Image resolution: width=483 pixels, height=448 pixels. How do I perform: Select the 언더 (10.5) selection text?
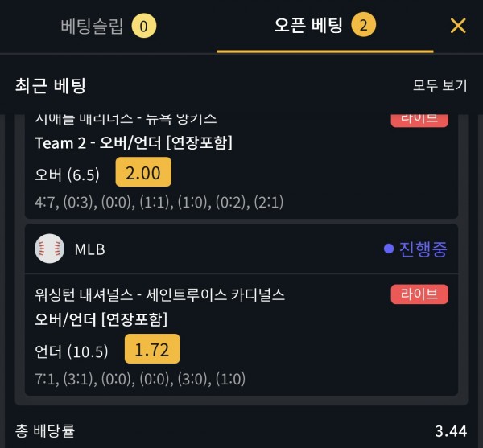click(72, 351)
